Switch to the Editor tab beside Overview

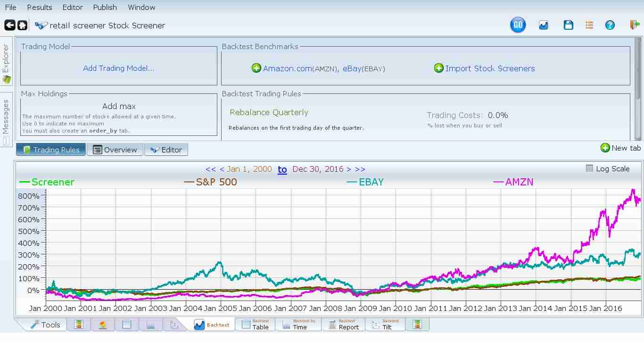click(x=166, y=150)
